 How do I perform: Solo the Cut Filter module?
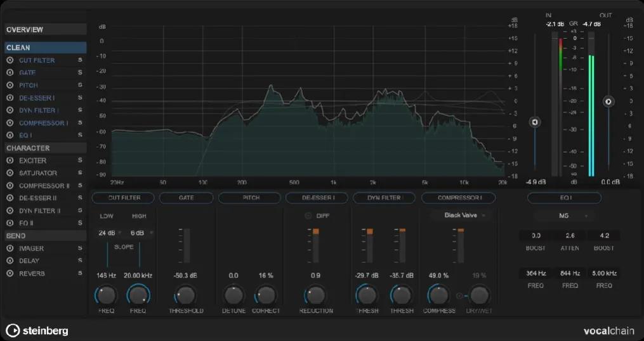pos(80,60)
